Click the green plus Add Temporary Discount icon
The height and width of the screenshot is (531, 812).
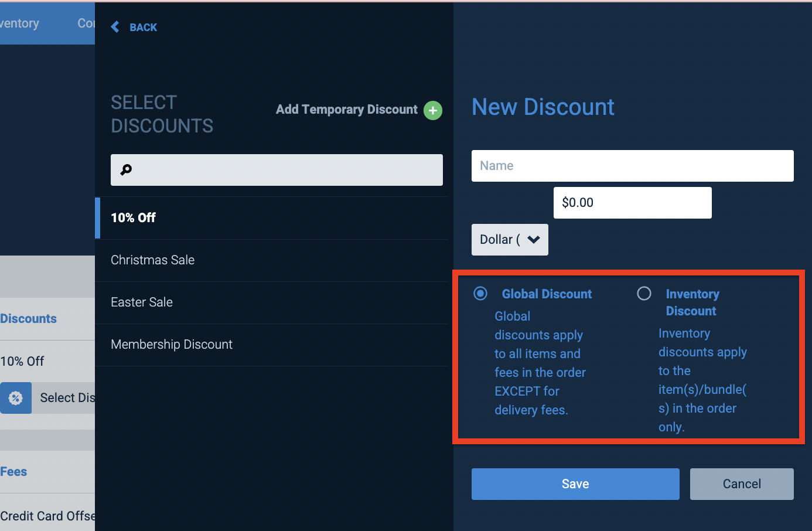[x=432, y=110]
